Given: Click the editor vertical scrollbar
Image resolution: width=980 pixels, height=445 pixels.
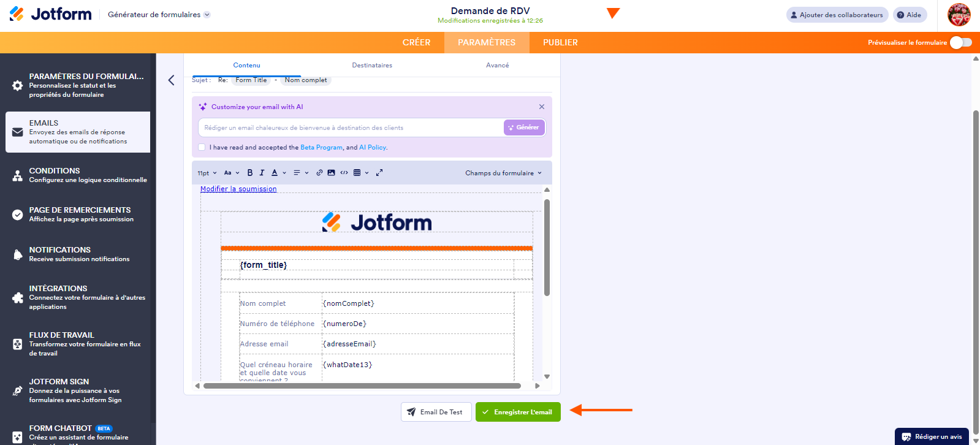Looking at the screenshot, I should [x=547, y=247].
